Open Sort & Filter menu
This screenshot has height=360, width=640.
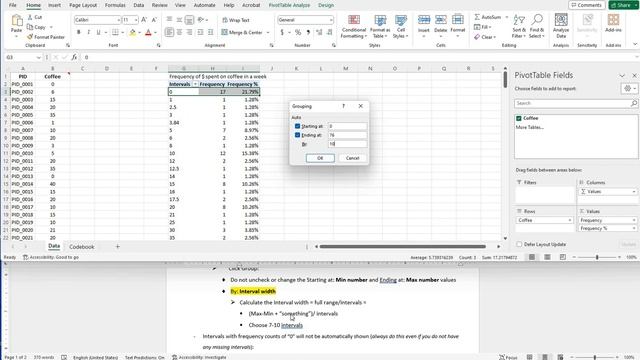click(x=519, y=27)
